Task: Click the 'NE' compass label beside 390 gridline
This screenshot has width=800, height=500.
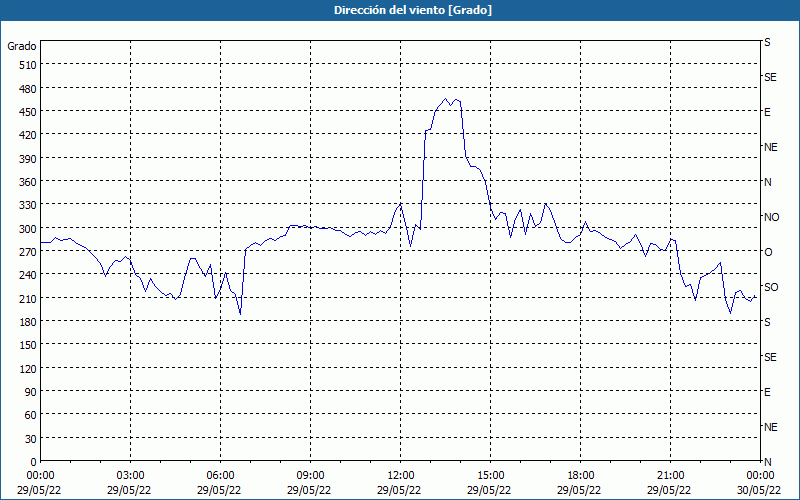Action: click(770, 147)
